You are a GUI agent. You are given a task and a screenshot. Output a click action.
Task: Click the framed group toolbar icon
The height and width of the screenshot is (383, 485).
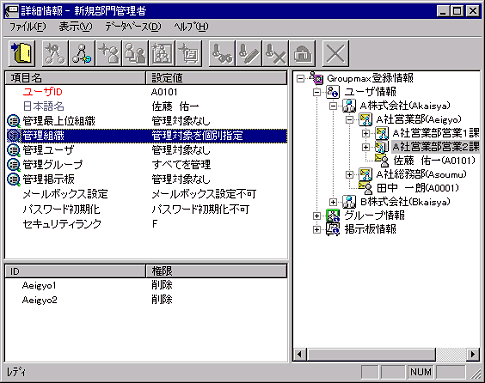[163, 53]
